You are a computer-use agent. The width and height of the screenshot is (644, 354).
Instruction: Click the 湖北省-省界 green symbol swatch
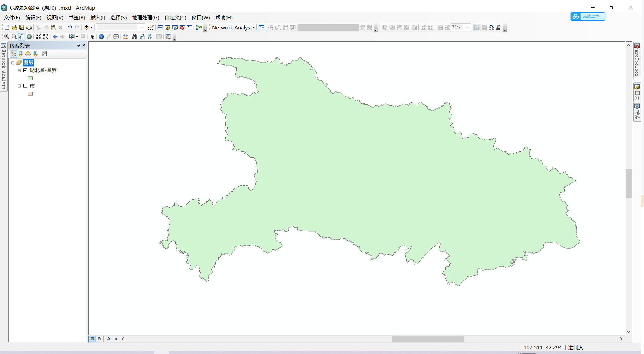[x=30, y=78]
